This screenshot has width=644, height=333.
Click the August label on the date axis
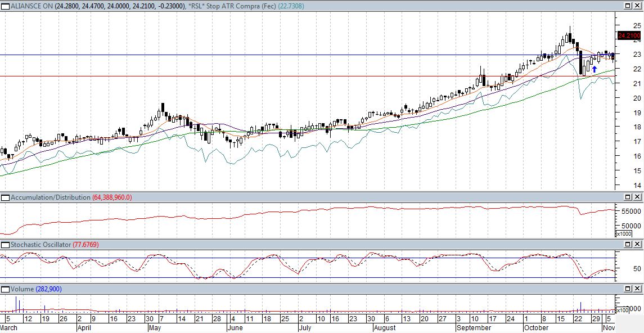[385, 327]
